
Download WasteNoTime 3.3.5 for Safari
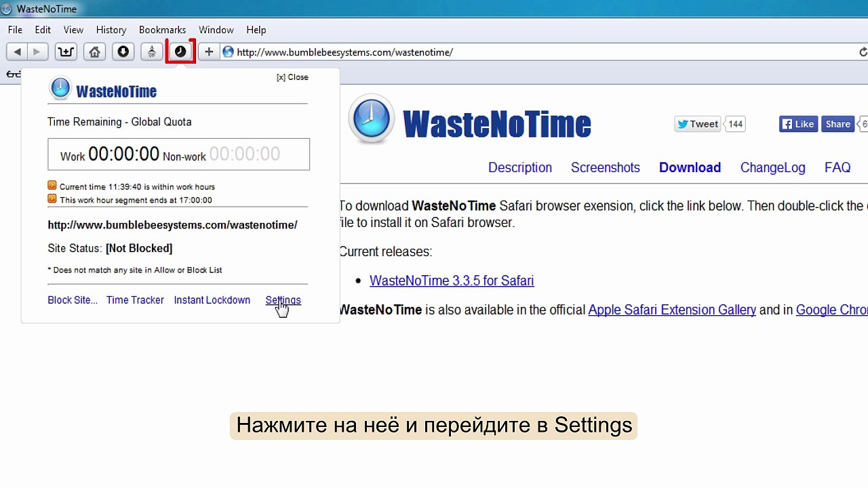tap(452, 281)
